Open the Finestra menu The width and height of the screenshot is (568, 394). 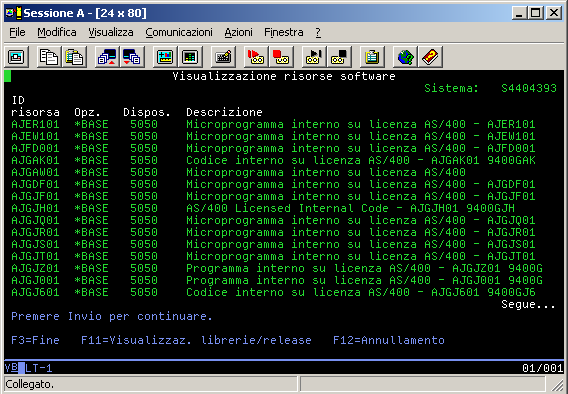pyautogui.click(x=284, y=32)
